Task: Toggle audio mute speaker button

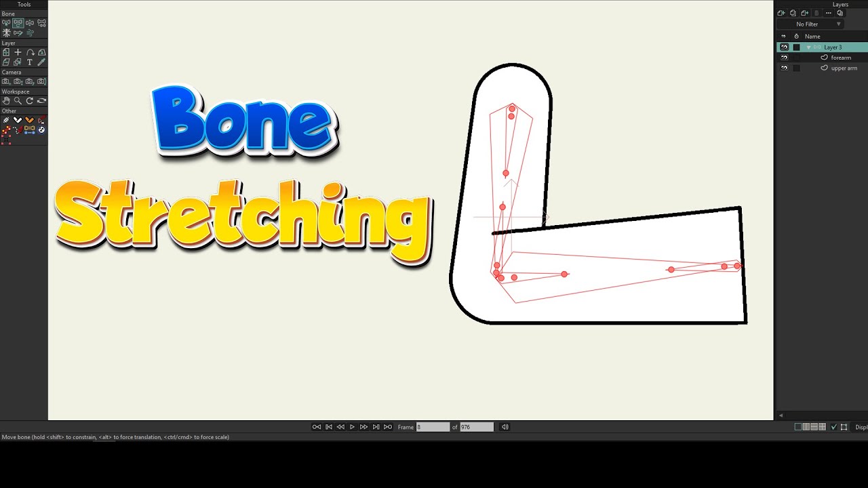Action: point(505,427)
